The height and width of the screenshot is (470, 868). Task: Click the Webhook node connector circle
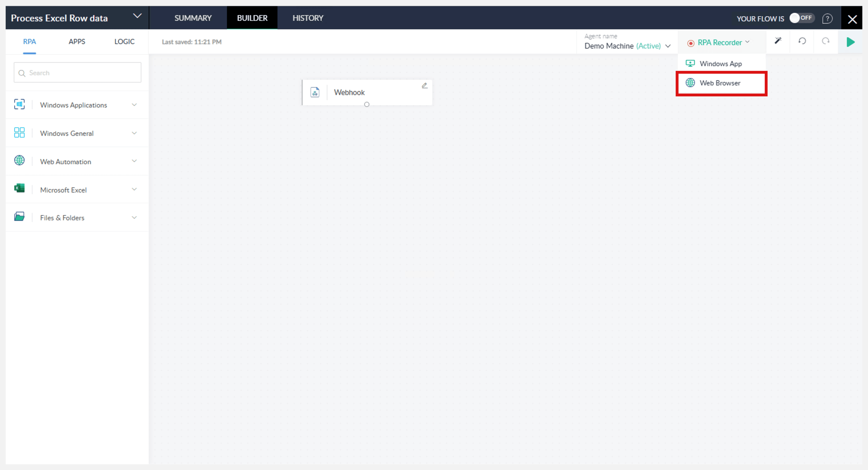[x=367, y=104]
